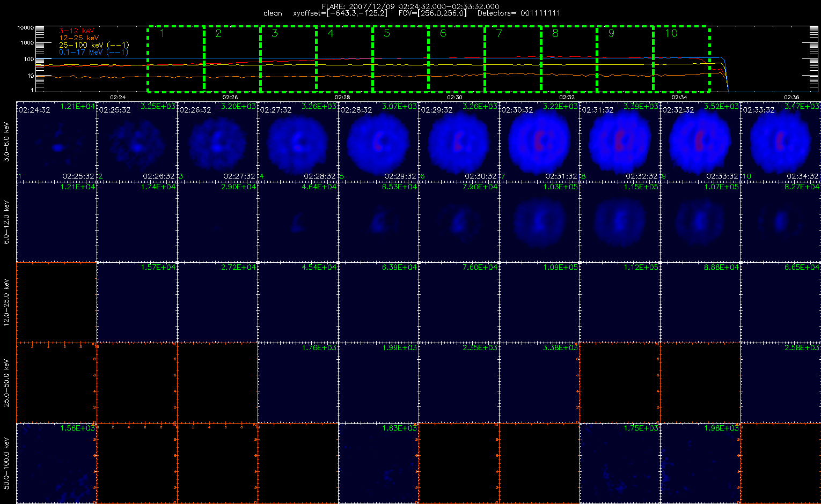Click interval 9 in the light curve

(625, 59)
